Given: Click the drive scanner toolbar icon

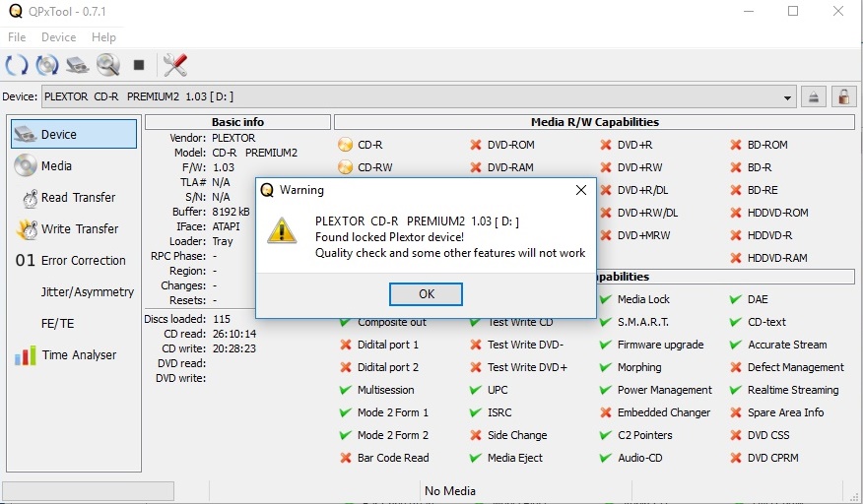Looking at the screenshot, I should point(78,65).
